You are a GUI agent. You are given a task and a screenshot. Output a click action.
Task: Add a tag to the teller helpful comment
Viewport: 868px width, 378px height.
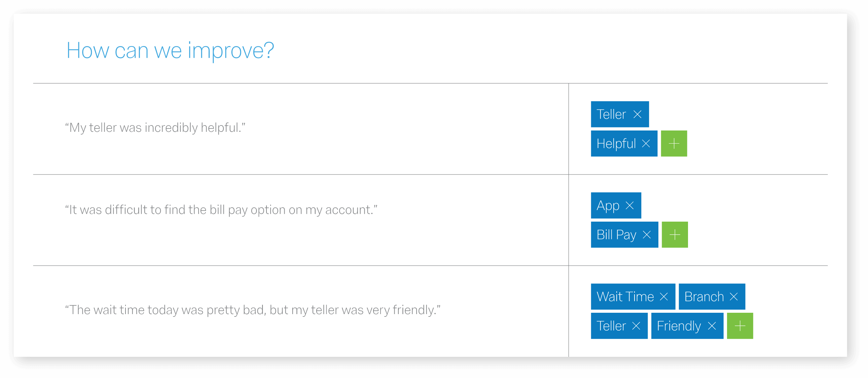coord(674,144)
